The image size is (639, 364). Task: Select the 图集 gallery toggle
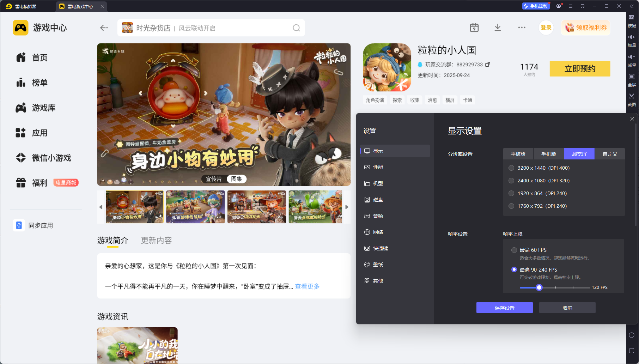tap(237, 179)
